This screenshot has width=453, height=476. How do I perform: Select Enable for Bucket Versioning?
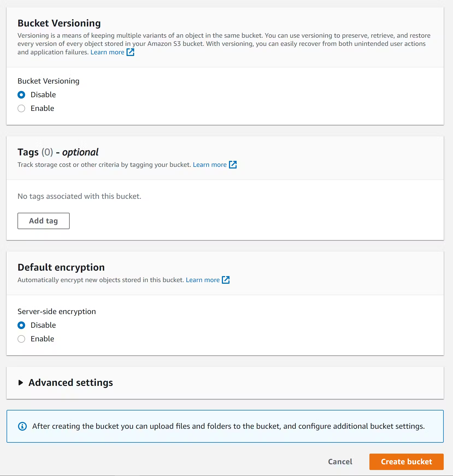pos(21,108)
